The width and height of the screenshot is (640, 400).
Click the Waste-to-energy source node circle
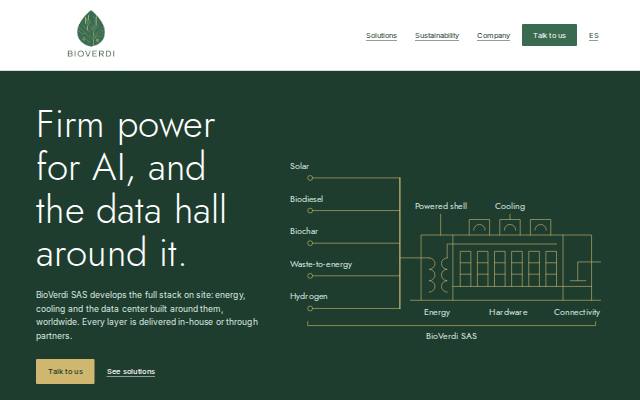pos(310,276)
